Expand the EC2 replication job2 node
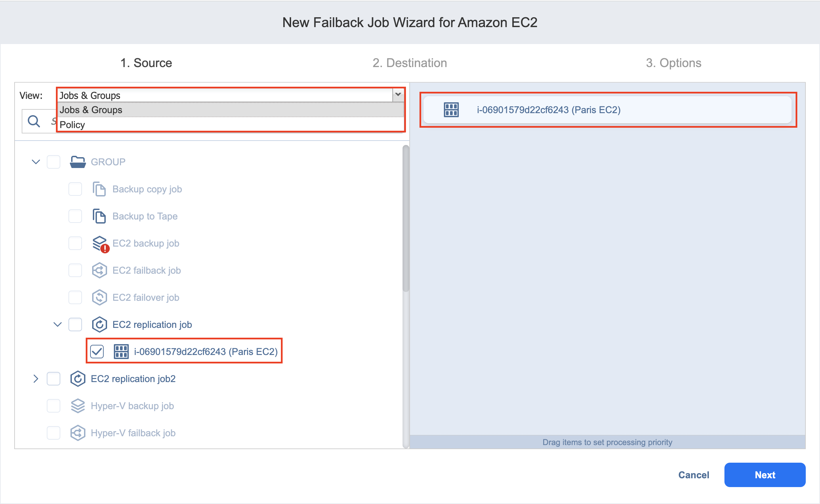The width and height of the screenshot is (820, 504). [36, 379]
